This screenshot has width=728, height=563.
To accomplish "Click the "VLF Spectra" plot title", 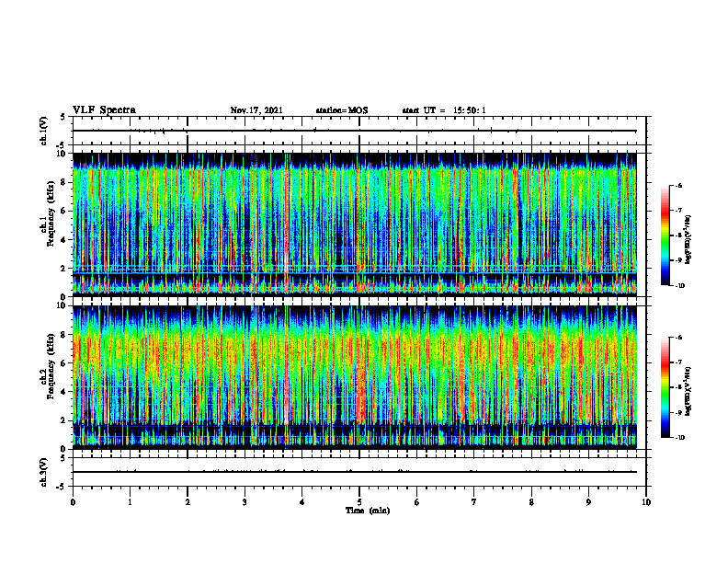I will (x=104, y=110).
